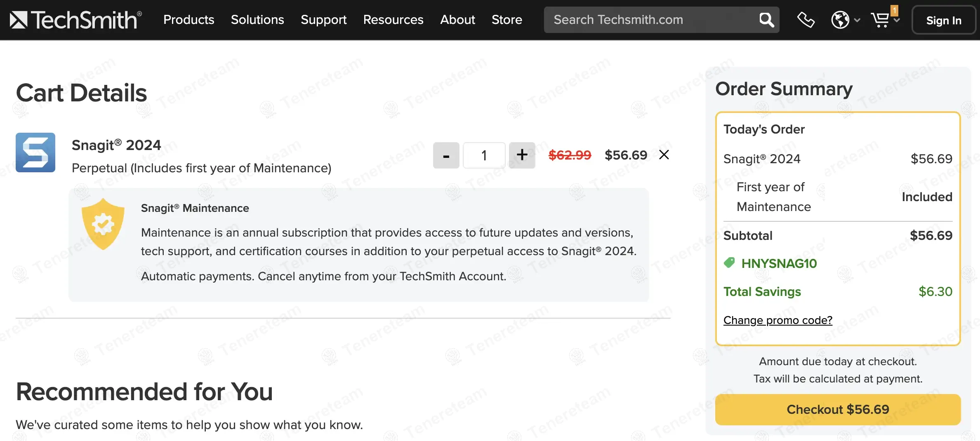This screenshot has height=441, width=980.
Task: Open the Support menu
Action: tap(323, 20)
